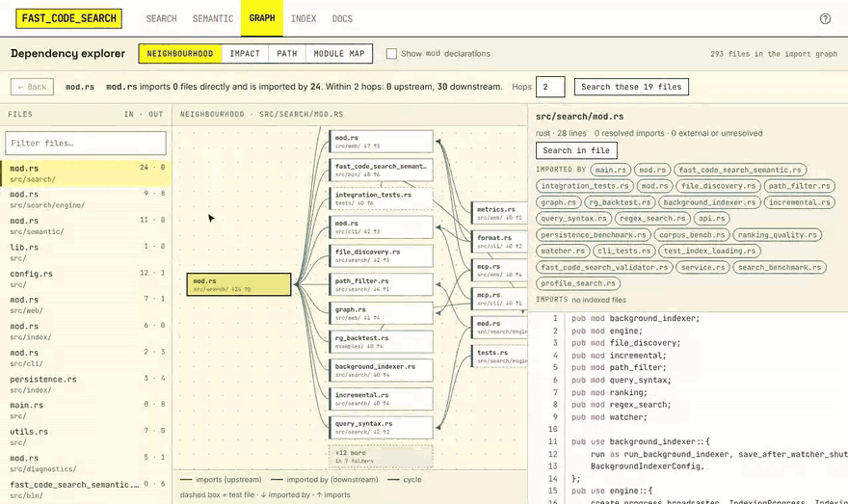Select NEIGHBOURHOOD view mode

180,54
